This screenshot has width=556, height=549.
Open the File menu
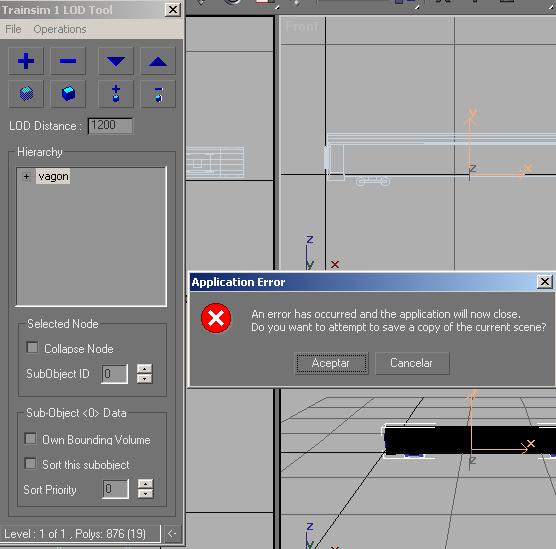click(13, 29)
